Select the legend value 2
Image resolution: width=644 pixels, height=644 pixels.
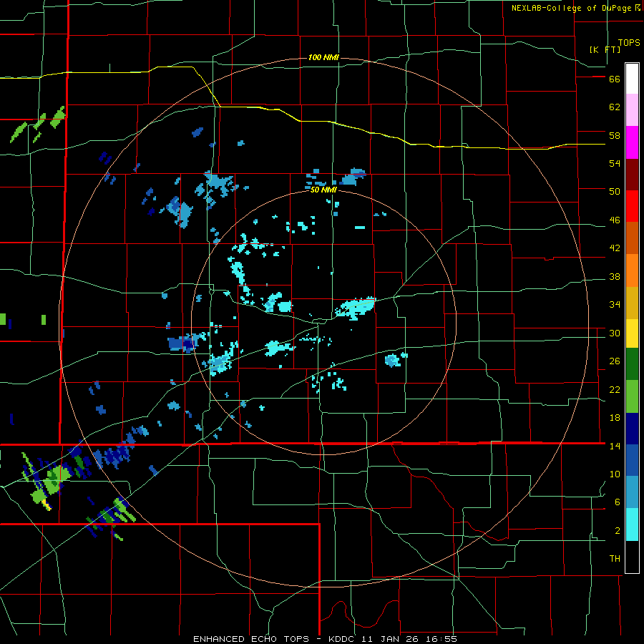tap(618, 531)
